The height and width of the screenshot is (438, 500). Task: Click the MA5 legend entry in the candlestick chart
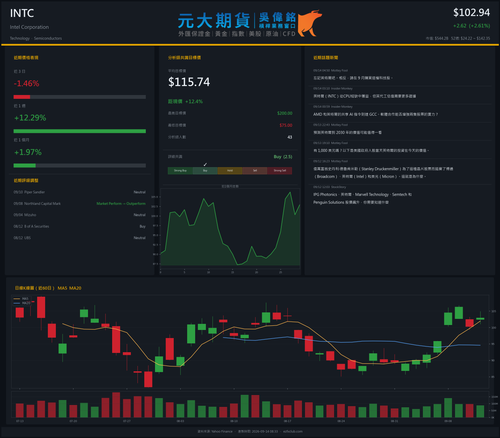[21, 299]
